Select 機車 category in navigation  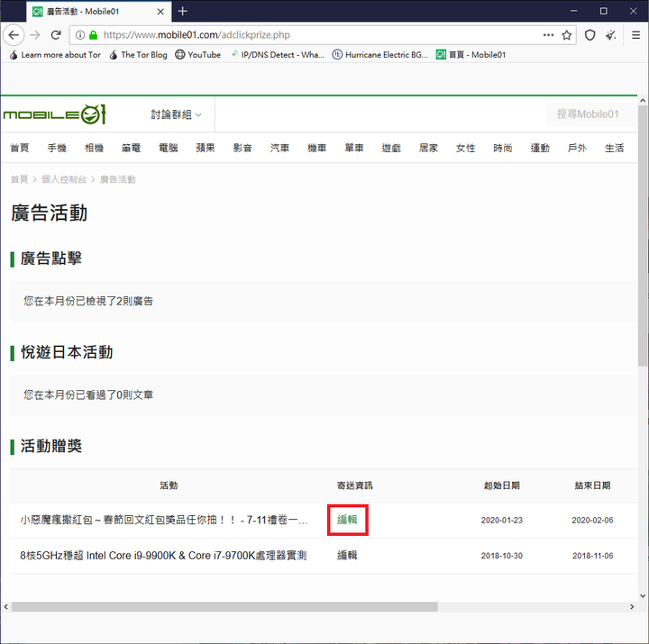click(317, 148)
